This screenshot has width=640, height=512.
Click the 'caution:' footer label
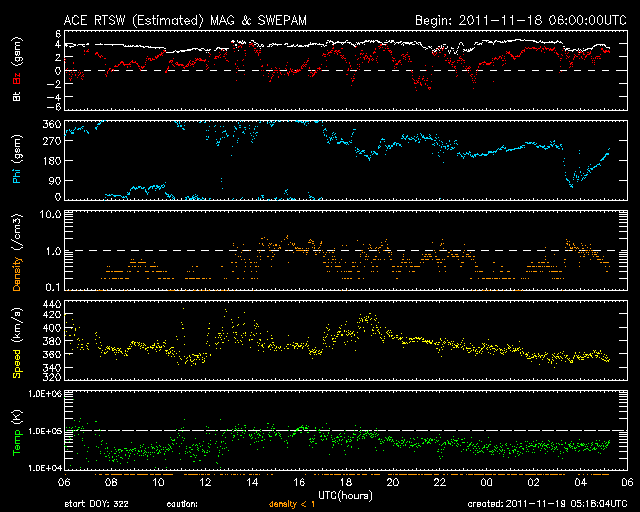click(182, 504)
